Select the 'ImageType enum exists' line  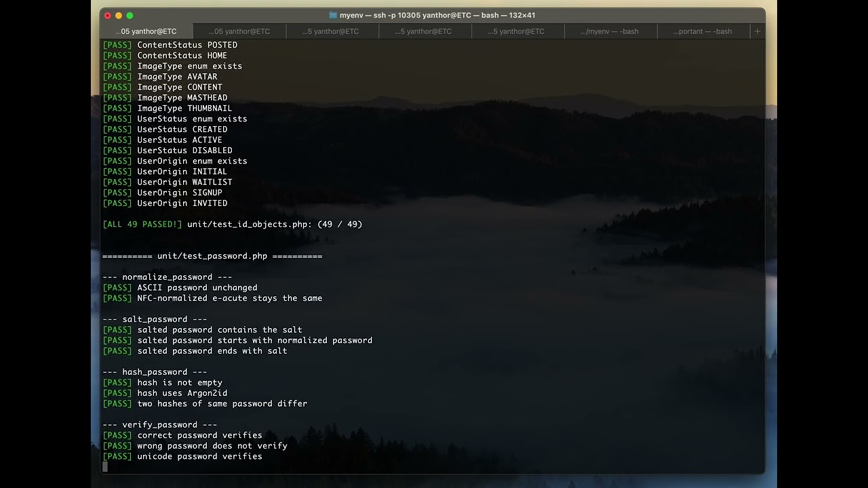coord(172,66)
